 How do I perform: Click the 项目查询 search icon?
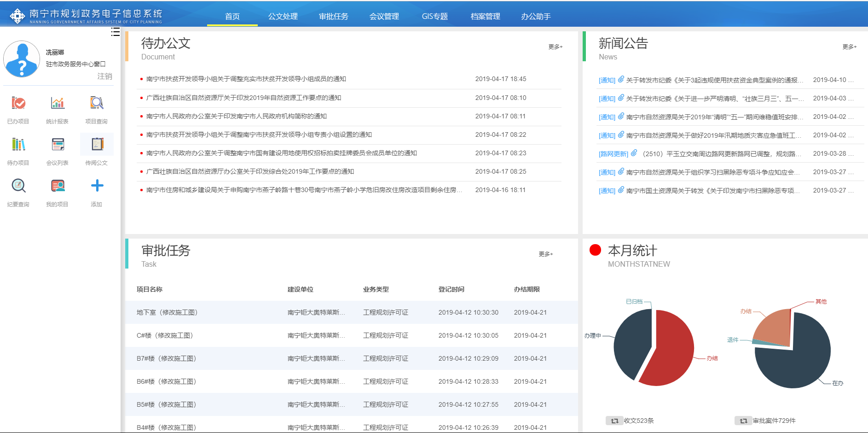coord(97,103)
